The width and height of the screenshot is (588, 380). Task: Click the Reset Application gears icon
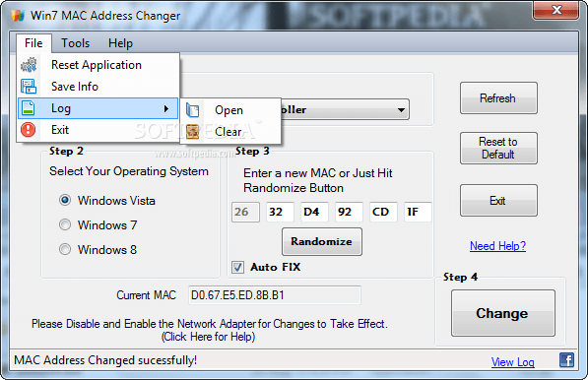[x=29, y=64]
